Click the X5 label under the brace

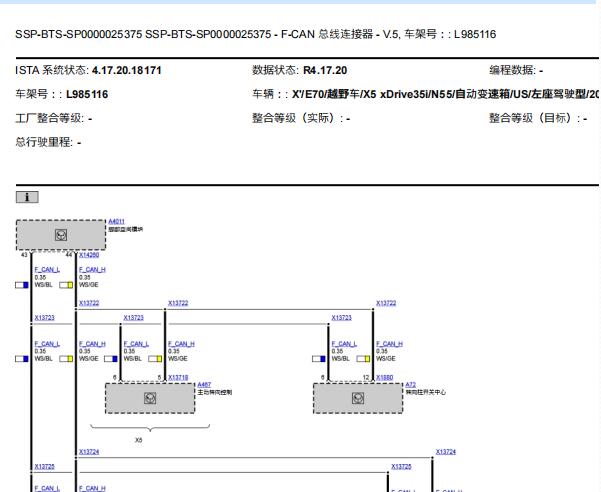point(138,440)
